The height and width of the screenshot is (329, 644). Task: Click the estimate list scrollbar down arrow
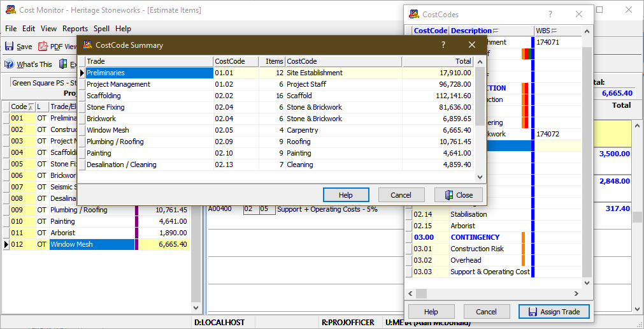tap(196, 307)
